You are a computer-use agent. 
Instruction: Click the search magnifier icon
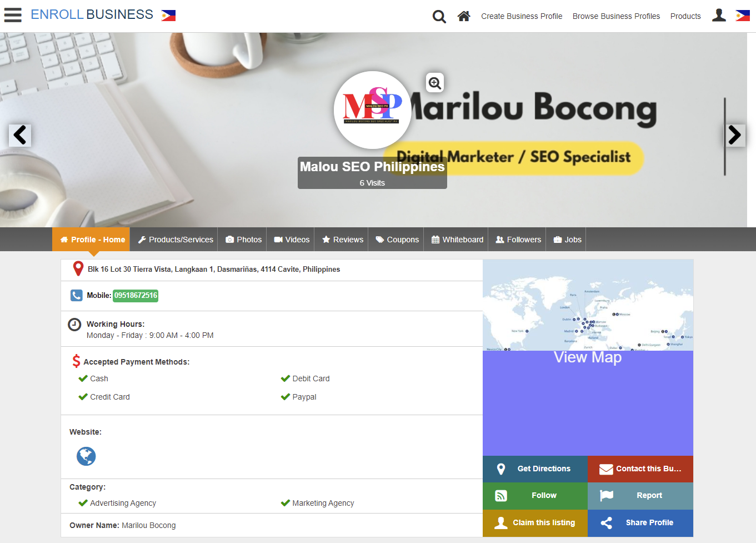439,17
